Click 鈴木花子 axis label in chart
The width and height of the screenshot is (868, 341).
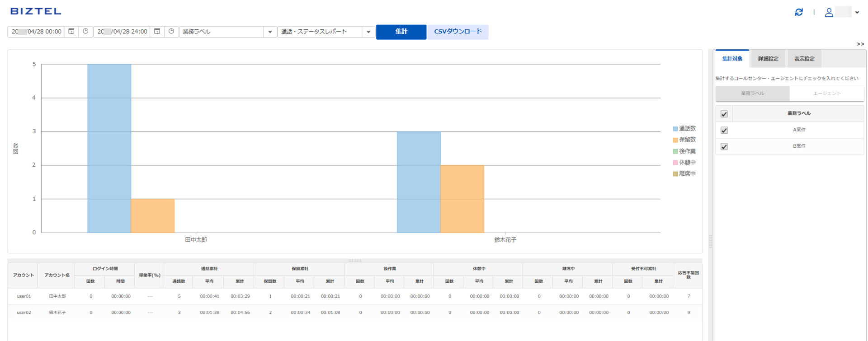tap(505, 240)
